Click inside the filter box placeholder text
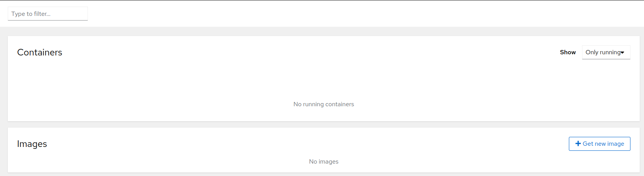The height and width of the screenshot is (176, 644). click(31, 14)
